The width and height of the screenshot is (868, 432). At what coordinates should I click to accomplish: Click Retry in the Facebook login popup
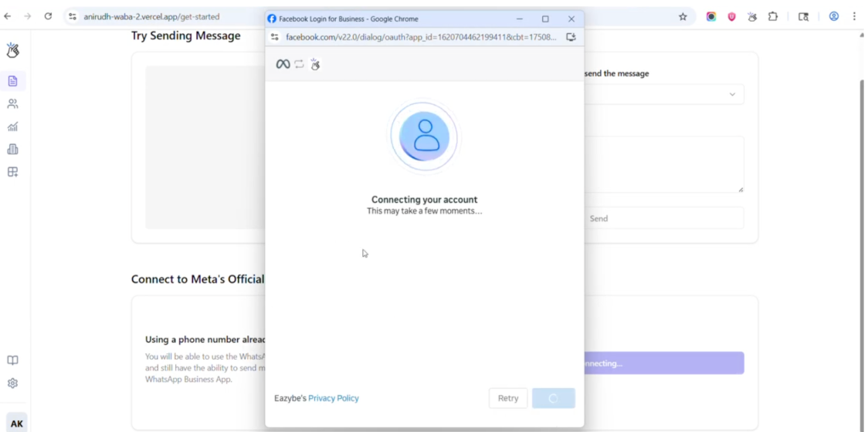(x=508, y=398)
